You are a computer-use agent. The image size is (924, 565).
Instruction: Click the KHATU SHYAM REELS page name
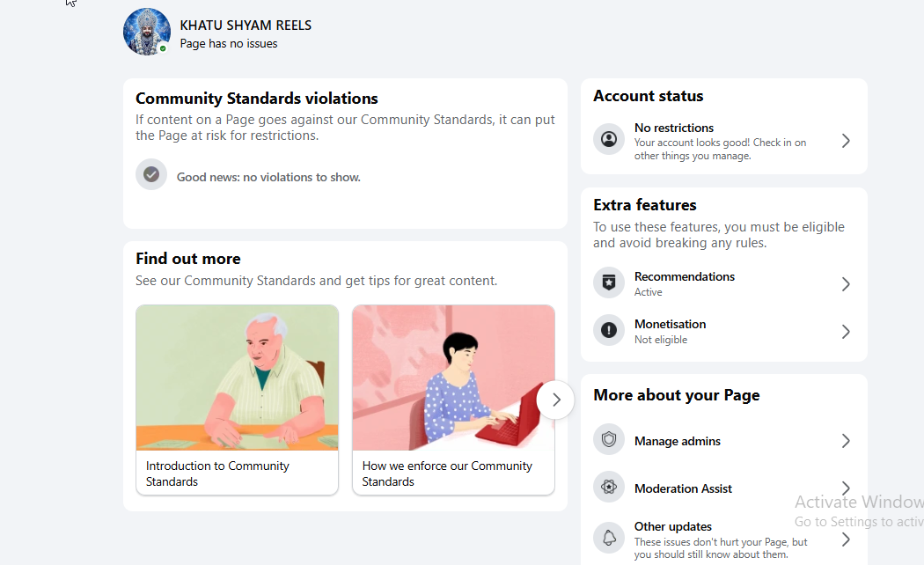pos(246,26)
